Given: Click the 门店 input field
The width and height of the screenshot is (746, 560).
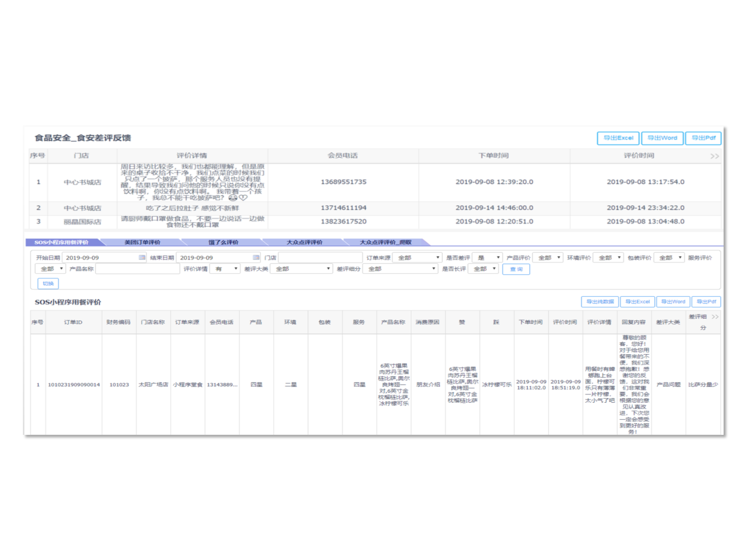Looking at the screenshot, I should [x=320, y=258].
